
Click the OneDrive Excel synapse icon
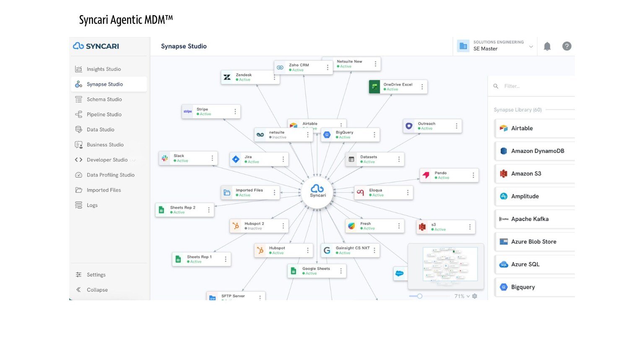tap(374, 87)
